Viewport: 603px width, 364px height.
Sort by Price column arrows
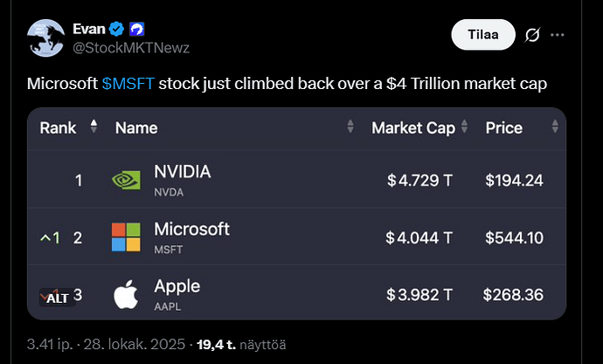tap(554, 127)
